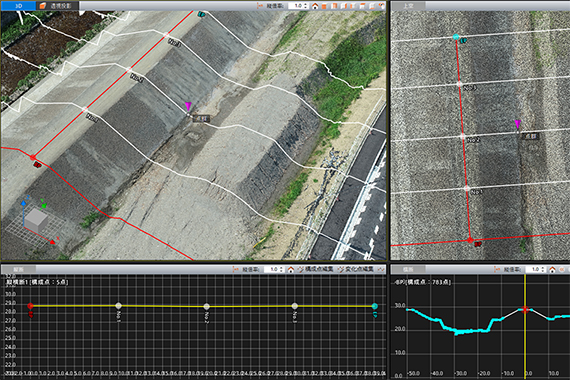Click the home view icon in 3D toolbar

point(315,6)
